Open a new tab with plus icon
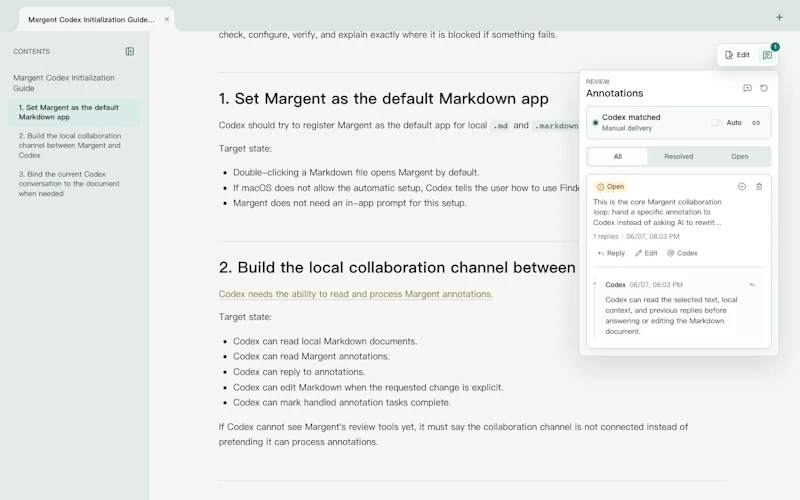Screen dimensions: 800x500 click(779, 17)
